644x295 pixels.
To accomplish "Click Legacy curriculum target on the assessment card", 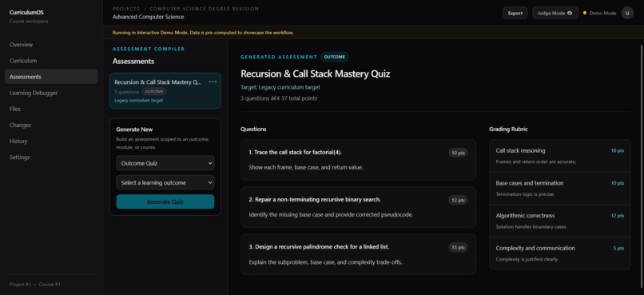I will tap(138, 100).
